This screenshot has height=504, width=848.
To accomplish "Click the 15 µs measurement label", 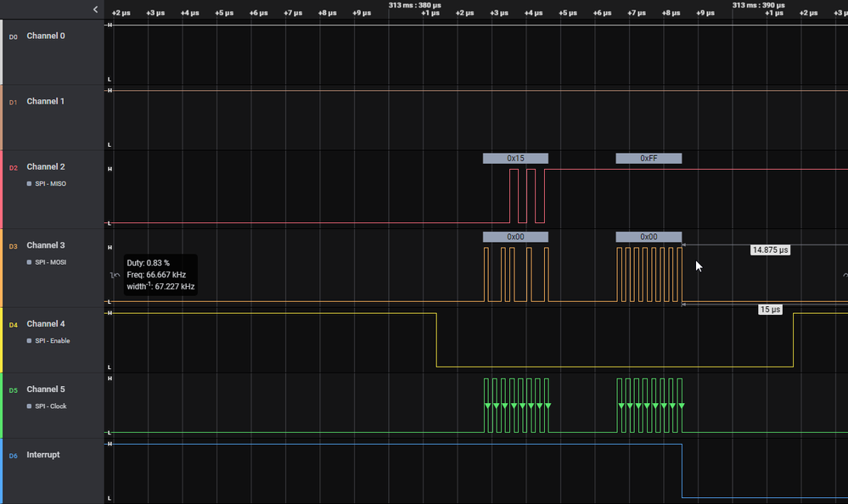I will pos(770,310).
